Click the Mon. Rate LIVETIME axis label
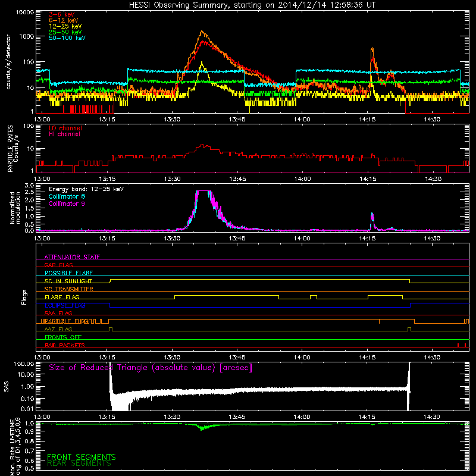This screenshot has width=476, height=476. coord(15,447)
